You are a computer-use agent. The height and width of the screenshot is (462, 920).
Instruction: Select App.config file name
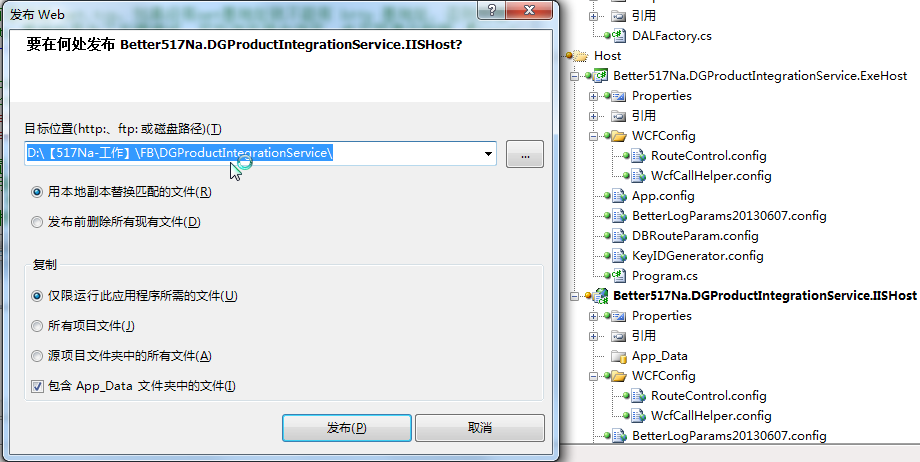663,195
